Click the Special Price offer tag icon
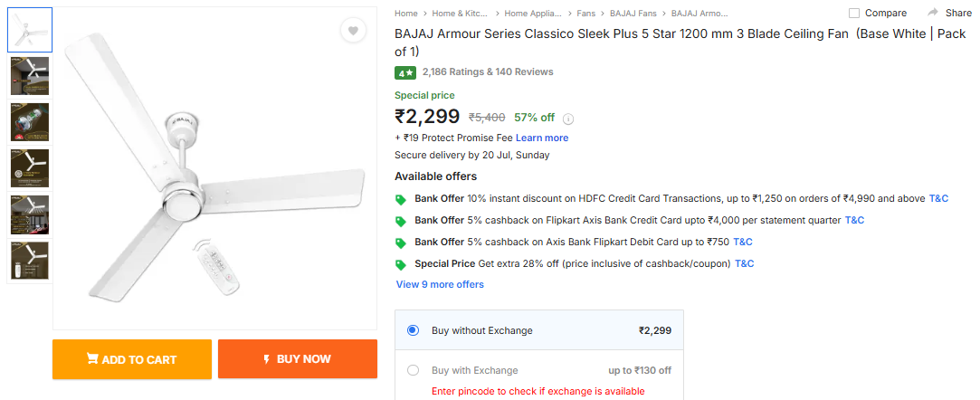Screen dimensions: 980x400 (401, 264)
